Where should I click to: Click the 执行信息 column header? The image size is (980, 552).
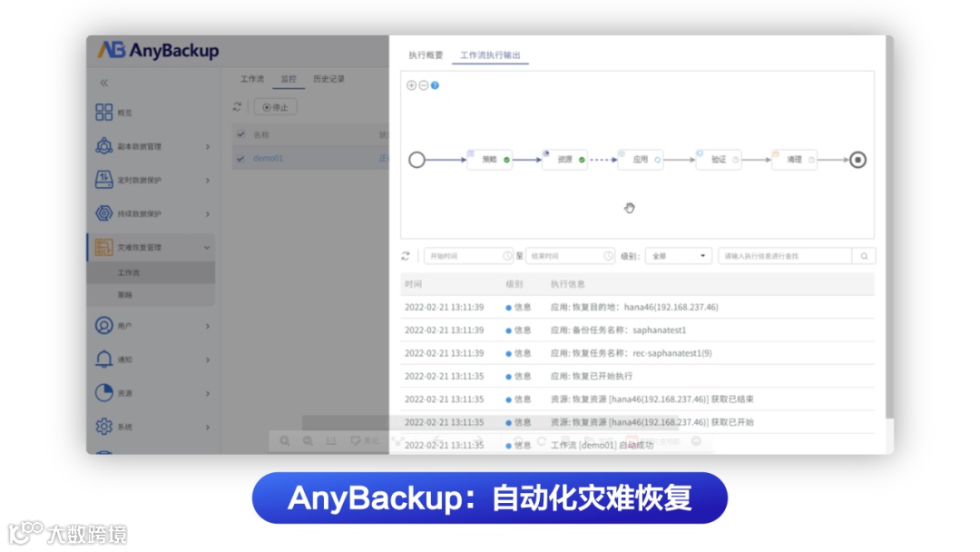point(567,284)
